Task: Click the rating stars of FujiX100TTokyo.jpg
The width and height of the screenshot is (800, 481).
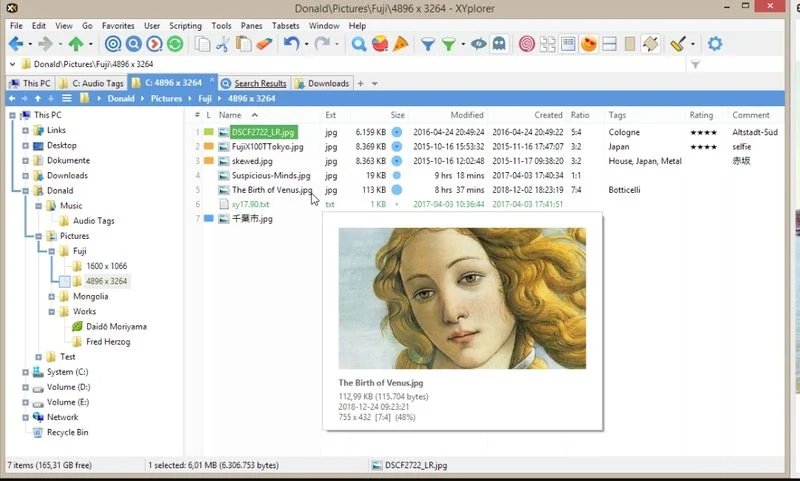Action: 703,147
